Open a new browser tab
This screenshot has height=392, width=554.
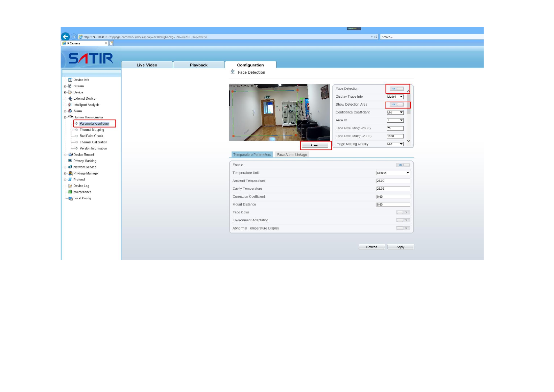point(111,43)
